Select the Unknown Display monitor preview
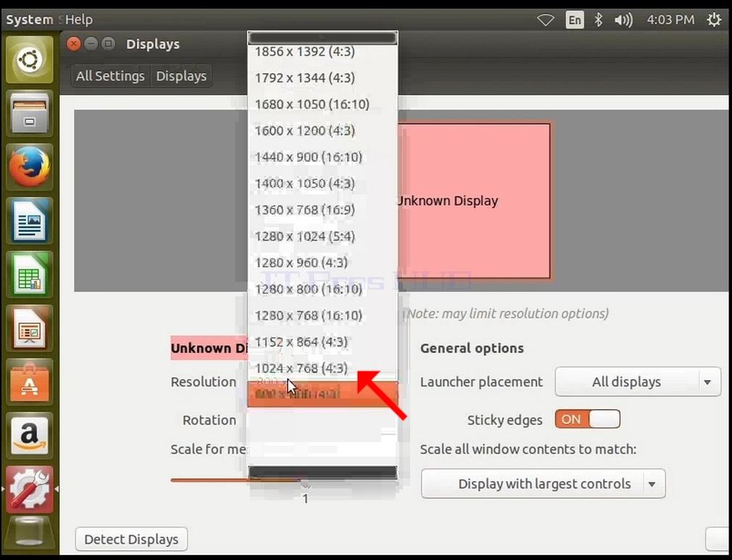The image size is (732, 560). pyautogui.click(x=474, y=201)
